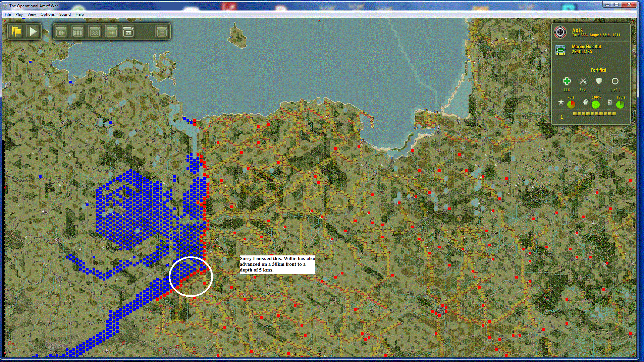This screenshot has height=362, width=644.
Task: Click the shield defense icon
Action: click(x=599, y=81)
